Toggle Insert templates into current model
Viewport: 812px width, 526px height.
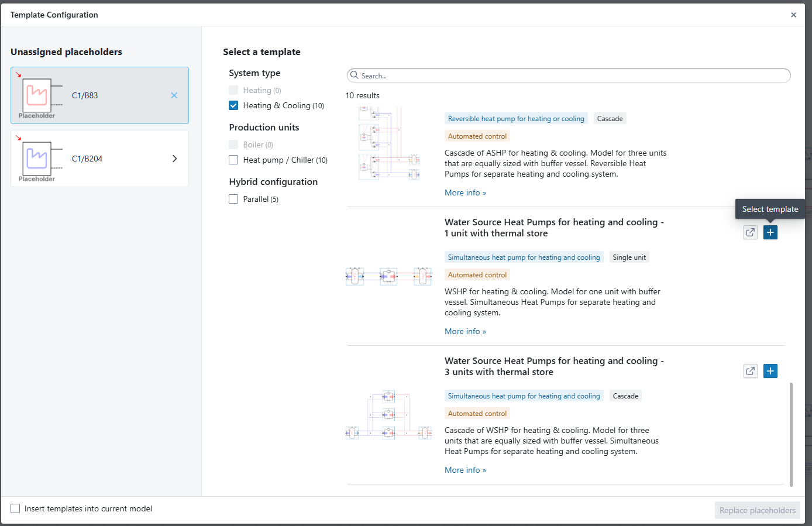(15, 508)
